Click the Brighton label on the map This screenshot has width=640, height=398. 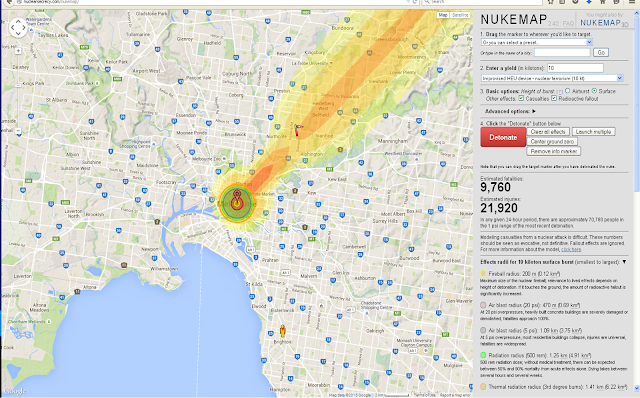pos(282,342)
